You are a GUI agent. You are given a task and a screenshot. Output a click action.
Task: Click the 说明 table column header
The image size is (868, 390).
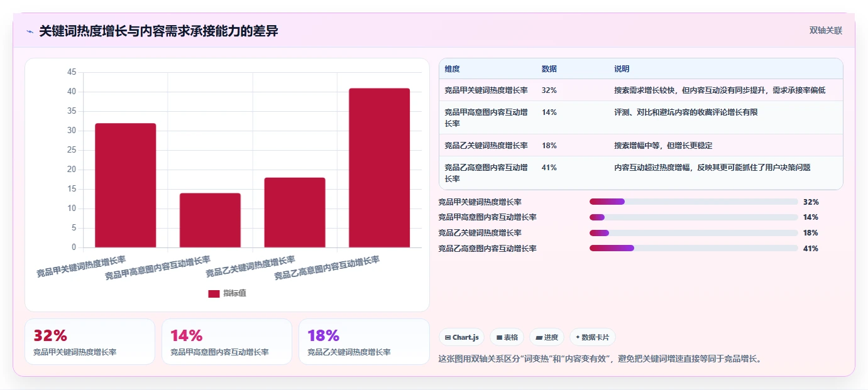point(622,69)
